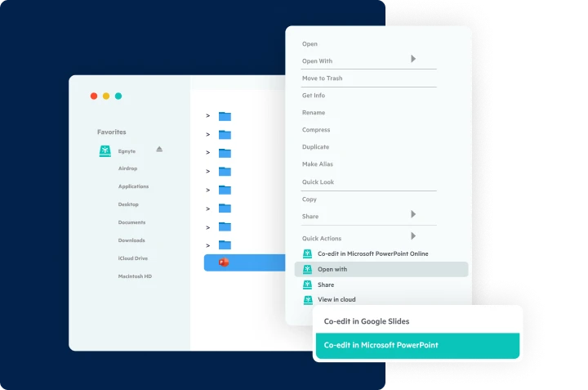
Task: Click Egnyte icon beside View in cloud
Action: click(308, 299)
